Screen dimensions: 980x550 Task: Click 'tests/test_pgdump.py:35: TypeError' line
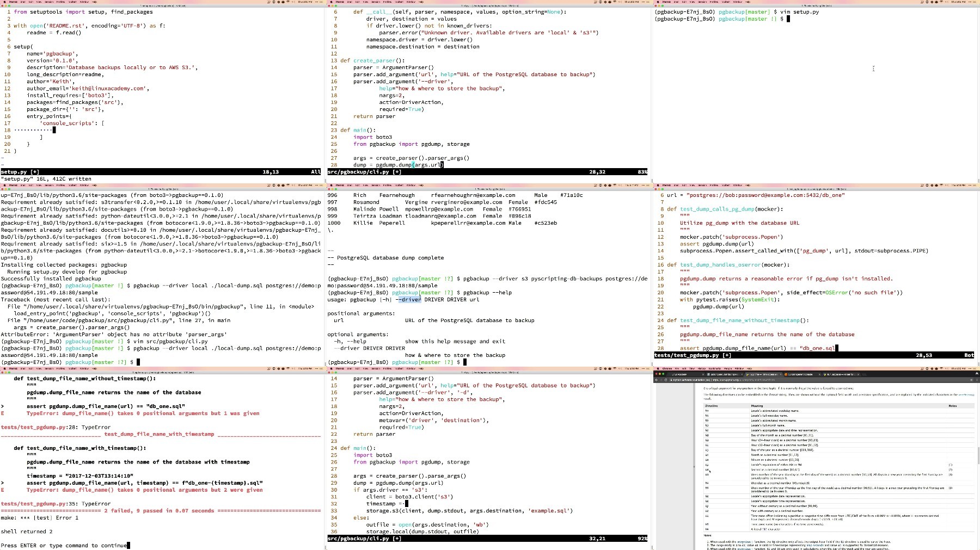56,504
